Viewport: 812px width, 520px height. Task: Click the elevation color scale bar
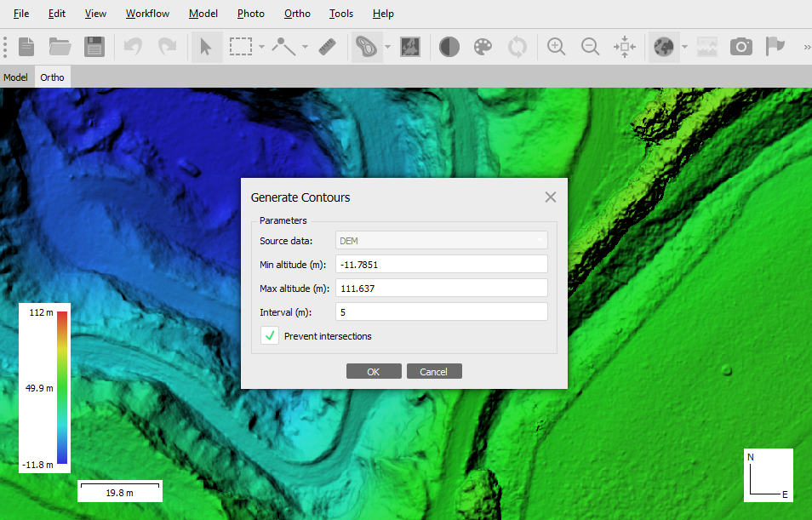click(62, 387)
